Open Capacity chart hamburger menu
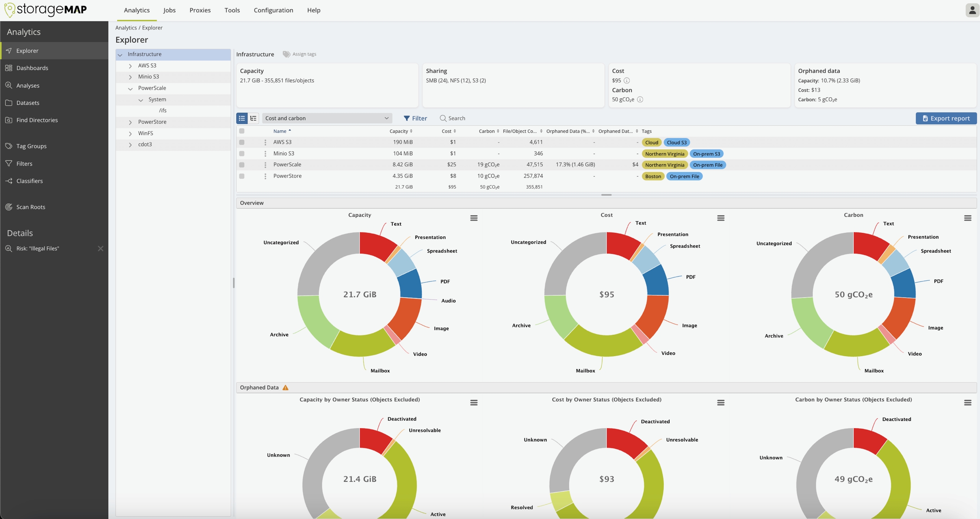The width and height of the screenshot is (980, 519). pyautogui.click(x=474, y=218)
